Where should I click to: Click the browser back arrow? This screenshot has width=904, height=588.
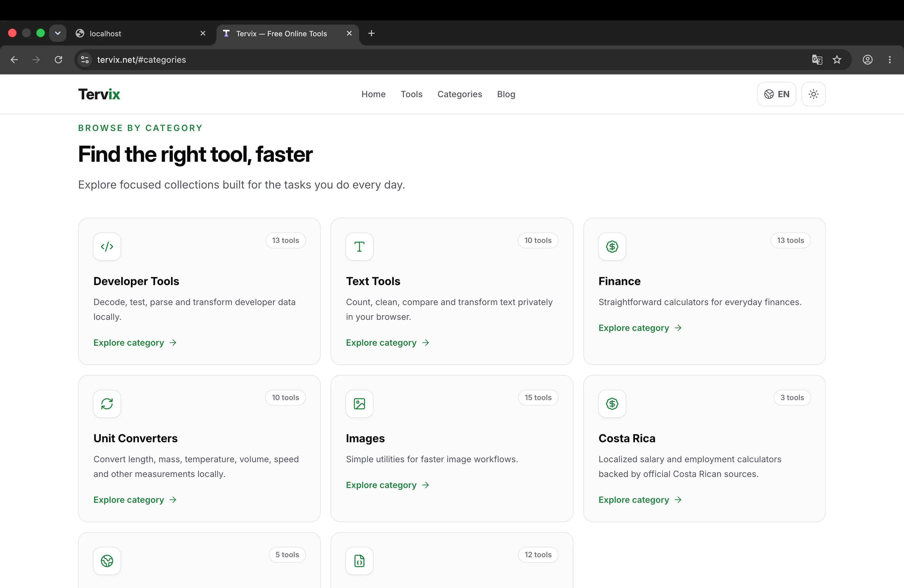pos(14,60)
